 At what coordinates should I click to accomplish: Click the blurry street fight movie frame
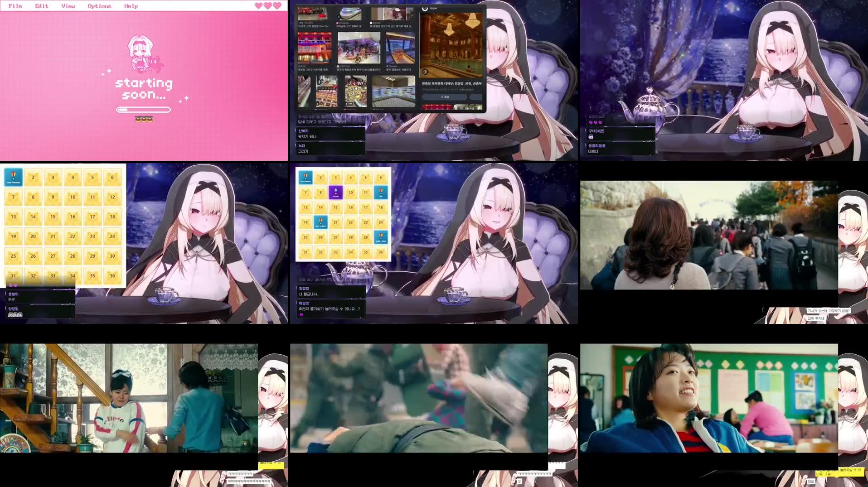coord(419,398)
